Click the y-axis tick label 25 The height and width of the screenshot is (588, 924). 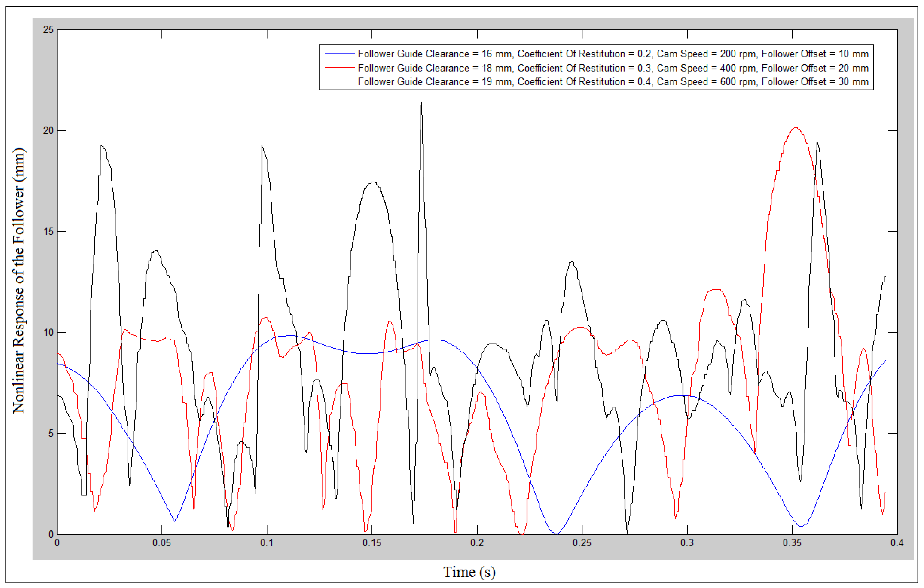(x=48, y=30)
